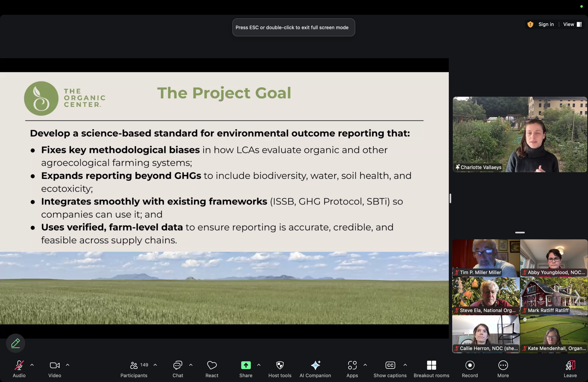
Task: Click the annotation pencil icon
Action: pos(16,343)
